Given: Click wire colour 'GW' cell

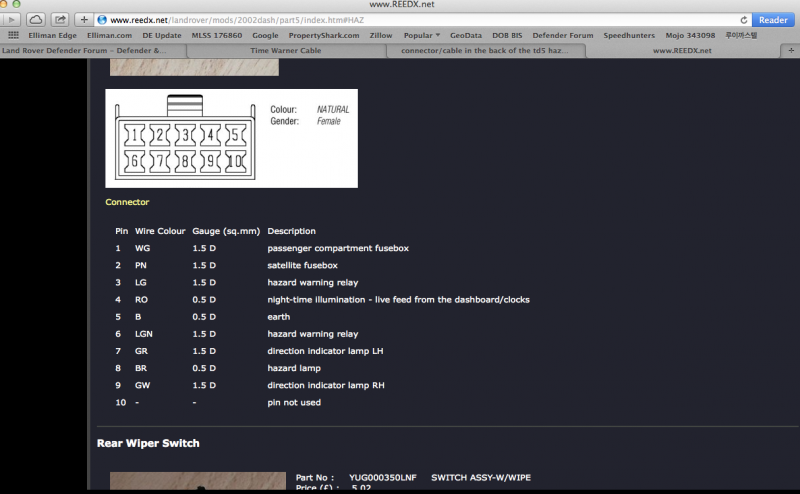Looking at the screenshot, I should [142, 385].
